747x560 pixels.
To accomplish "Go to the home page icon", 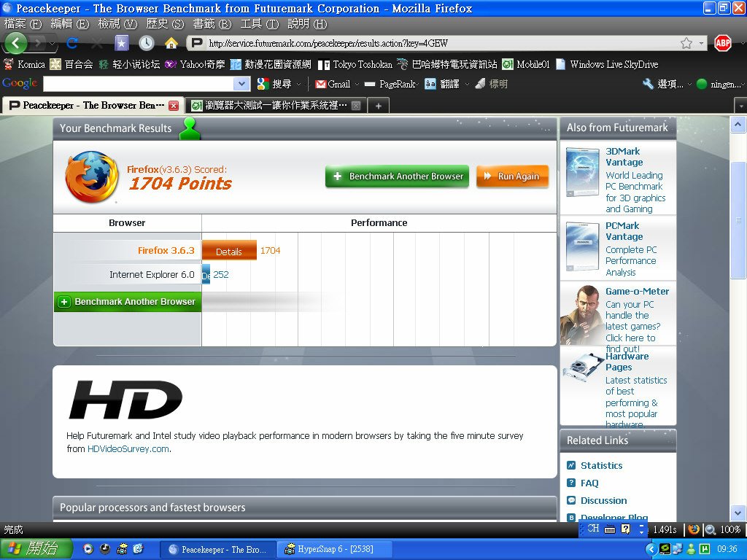I will click(171, 43).
